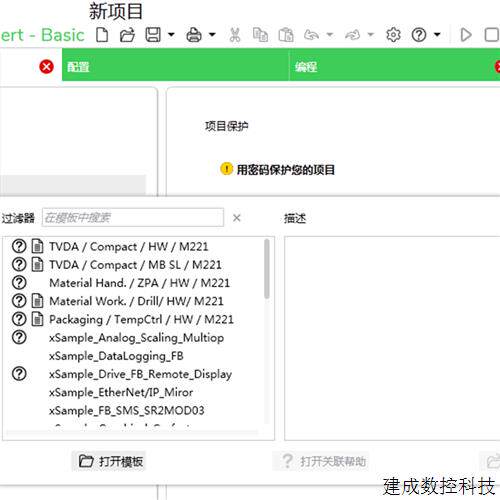The width and height of the screenshot is (500, 500).
Task: Select template Material Work. / Drill/ HW/ M221
Action: click(x=136, y=301)
